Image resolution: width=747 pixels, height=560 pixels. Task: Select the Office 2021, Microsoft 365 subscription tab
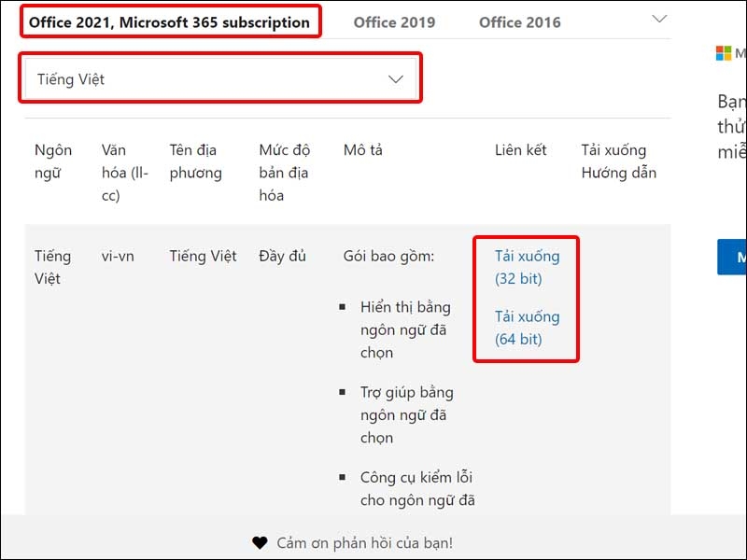click(x=169, y=21)
